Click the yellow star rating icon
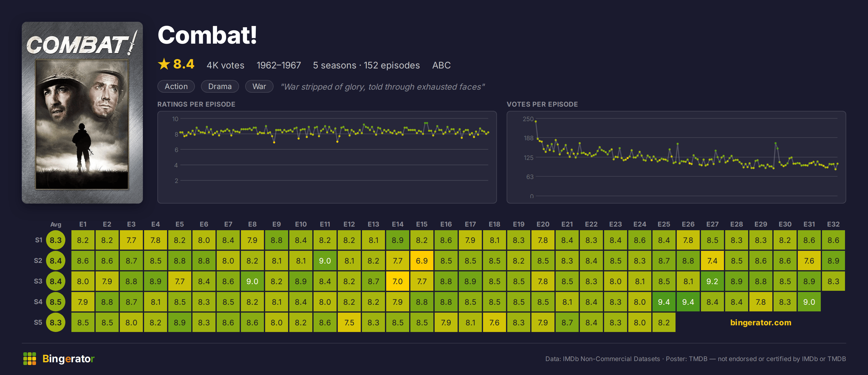 tap(164, 64)
